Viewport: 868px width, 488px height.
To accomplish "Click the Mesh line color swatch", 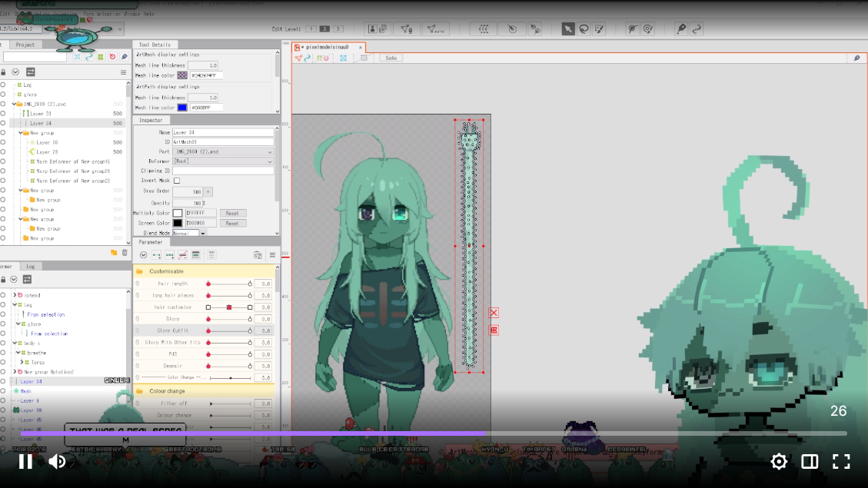I will click(x=182, y=75).
